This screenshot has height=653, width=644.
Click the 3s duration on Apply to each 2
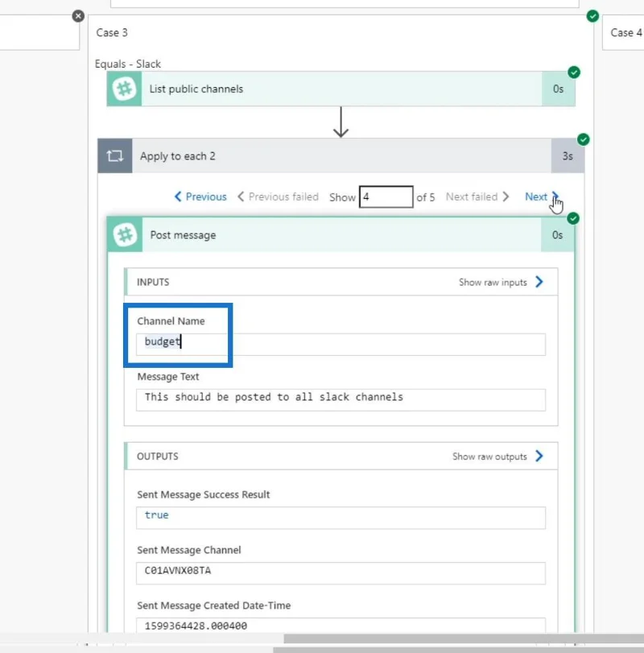pyautogui.click(x=568, y=155)
